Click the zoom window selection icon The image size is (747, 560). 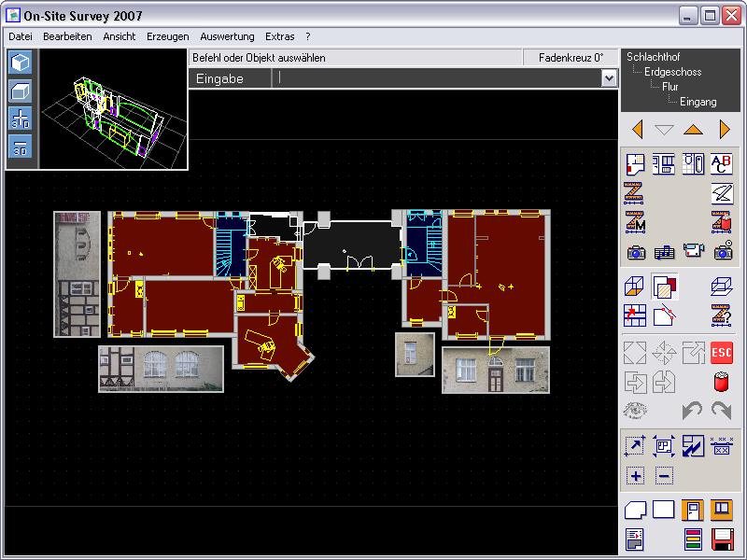coord(635,446)
